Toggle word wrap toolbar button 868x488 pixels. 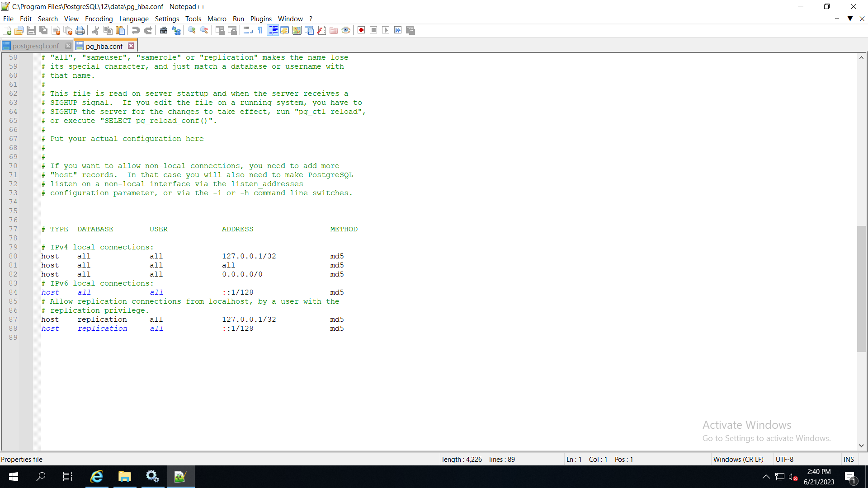click(248, 30)
